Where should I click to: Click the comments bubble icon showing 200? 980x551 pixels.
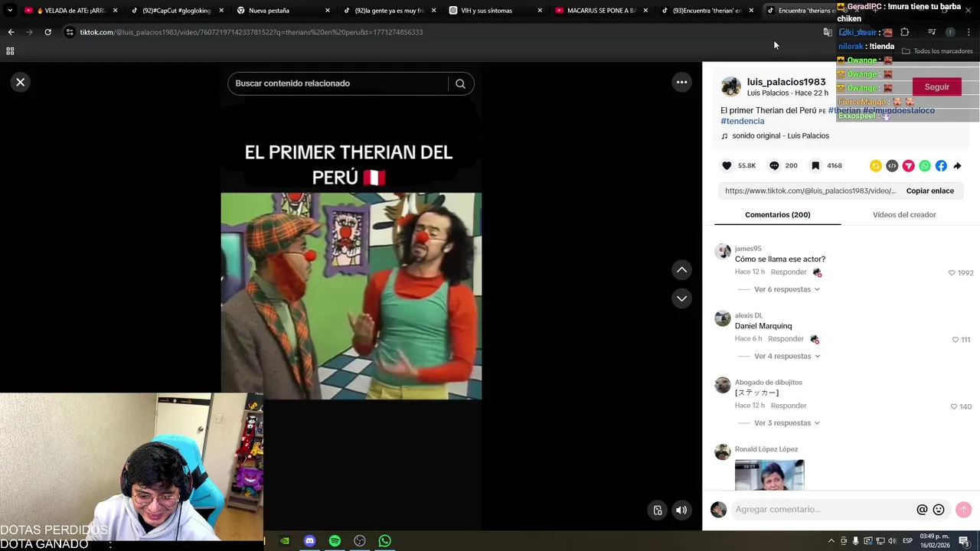(774, 165)
